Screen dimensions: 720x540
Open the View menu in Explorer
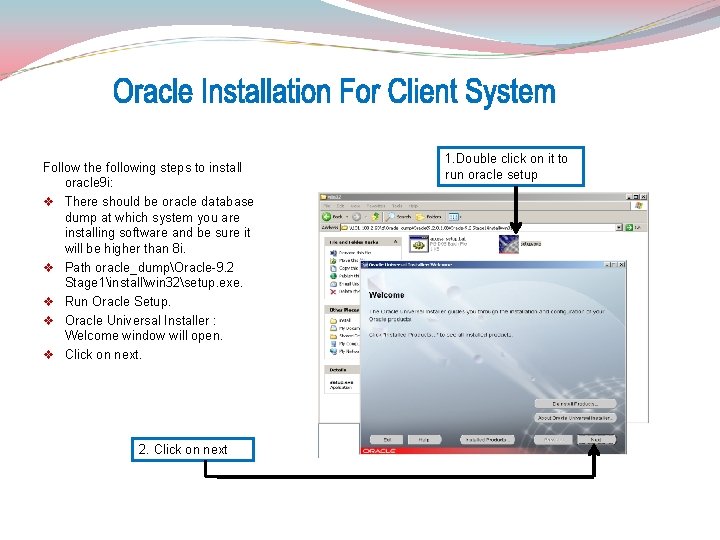coord(355,206)
